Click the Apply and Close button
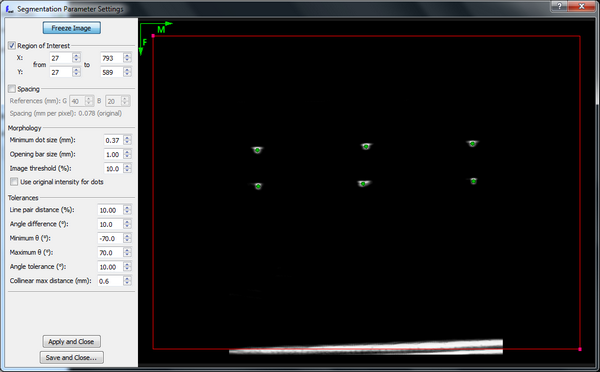The height and width of the screenshot is (372, 600). (x=72, y=341)
